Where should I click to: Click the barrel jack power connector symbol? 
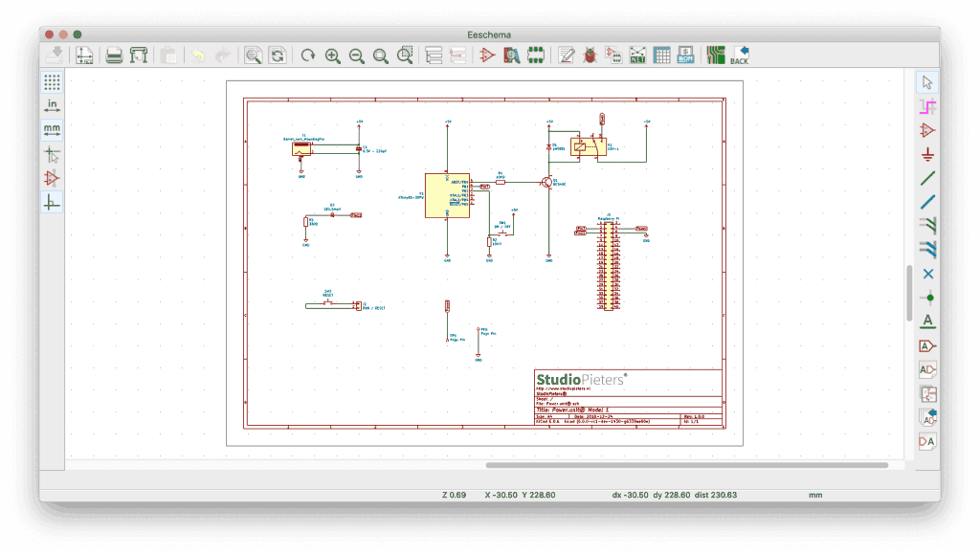point(301,148)
